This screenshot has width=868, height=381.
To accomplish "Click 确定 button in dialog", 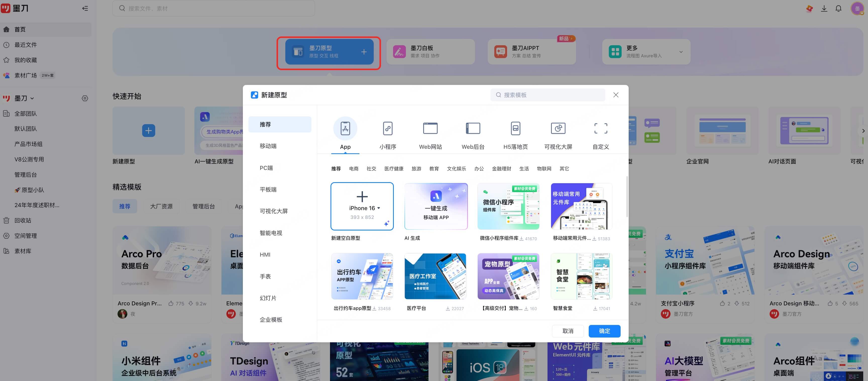I will pos(604,331).
